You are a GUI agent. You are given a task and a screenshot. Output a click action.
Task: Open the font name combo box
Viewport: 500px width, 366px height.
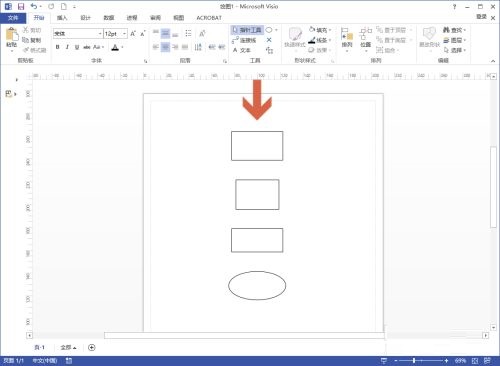tap(78, 34)
